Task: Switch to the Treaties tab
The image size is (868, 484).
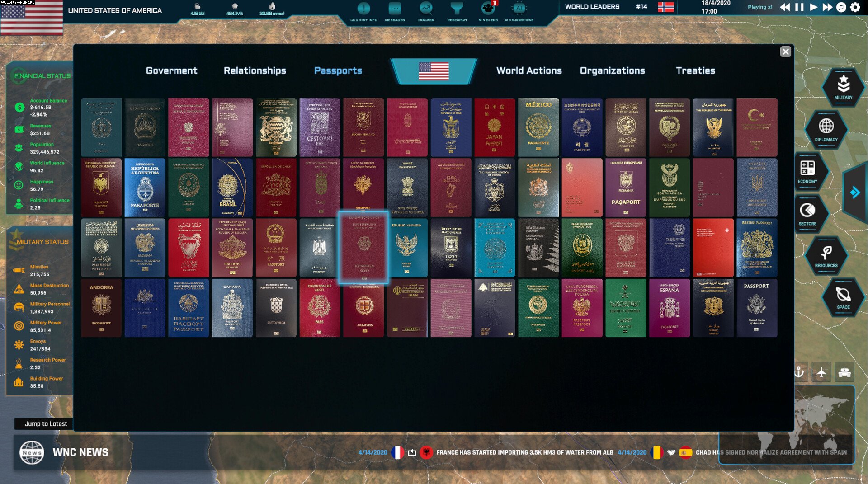Action: tap(695, 70)
